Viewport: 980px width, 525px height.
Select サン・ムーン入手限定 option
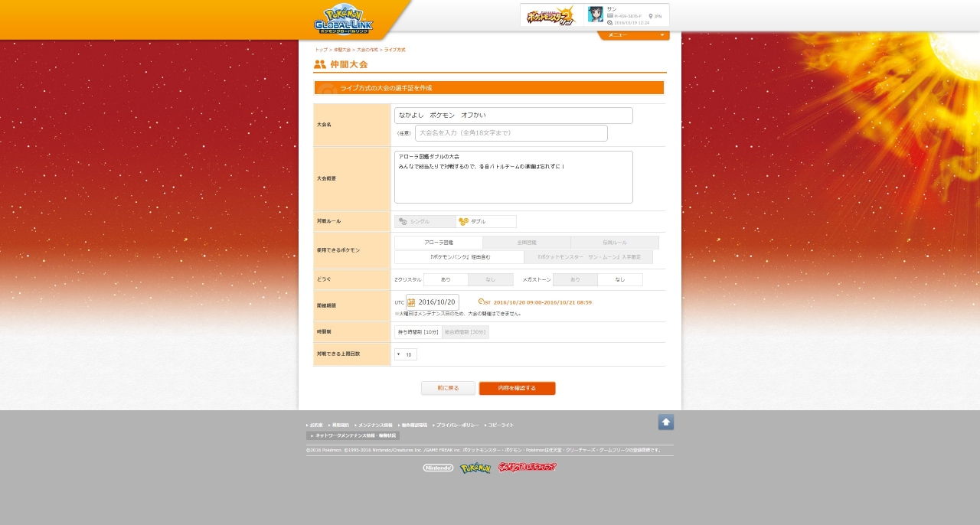pos(589,257)
